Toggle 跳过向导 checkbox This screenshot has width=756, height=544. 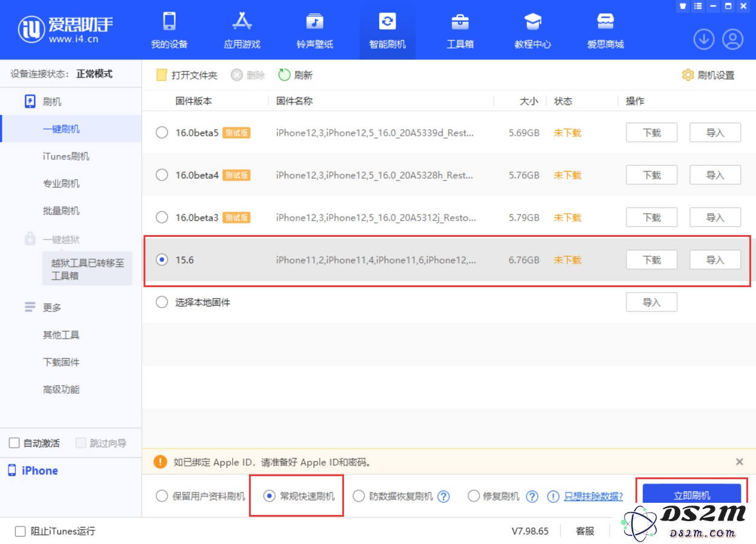(81, 443)
